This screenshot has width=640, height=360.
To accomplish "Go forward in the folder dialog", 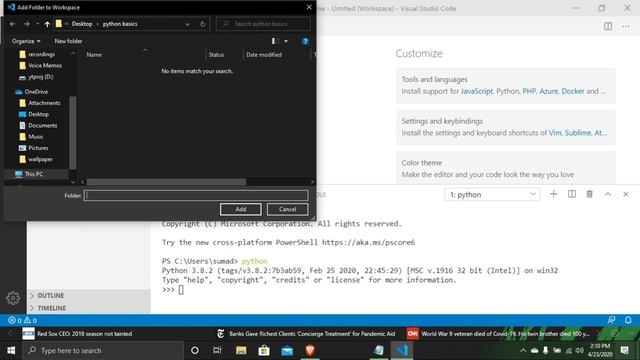I will 27,24.
